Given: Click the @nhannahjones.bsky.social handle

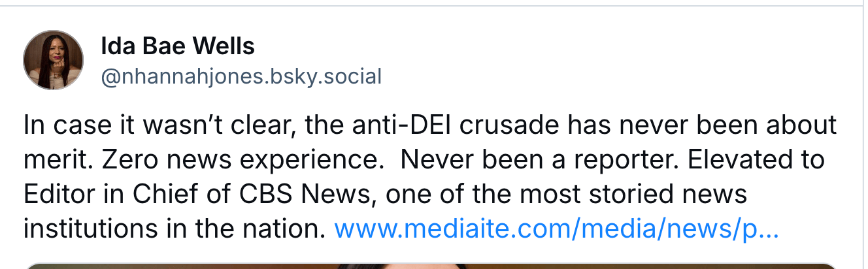Looking at the screenshot, I should click(241, 76).
